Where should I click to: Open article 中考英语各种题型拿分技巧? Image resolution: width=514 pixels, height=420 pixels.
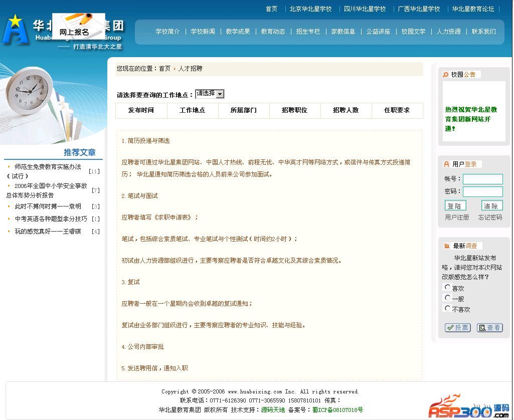pyautogui.click(x=51, y=219)
